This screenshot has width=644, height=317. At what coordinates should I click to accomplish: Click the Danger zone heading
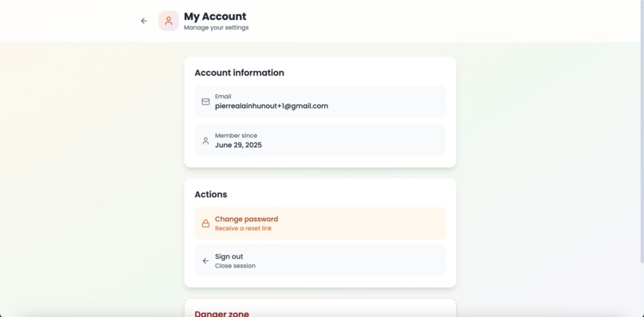tap(222, 314)
